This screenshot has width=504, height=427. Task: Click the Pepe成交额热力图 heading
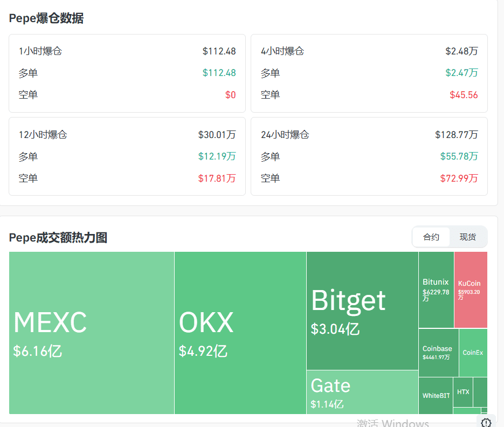[58, 238]
